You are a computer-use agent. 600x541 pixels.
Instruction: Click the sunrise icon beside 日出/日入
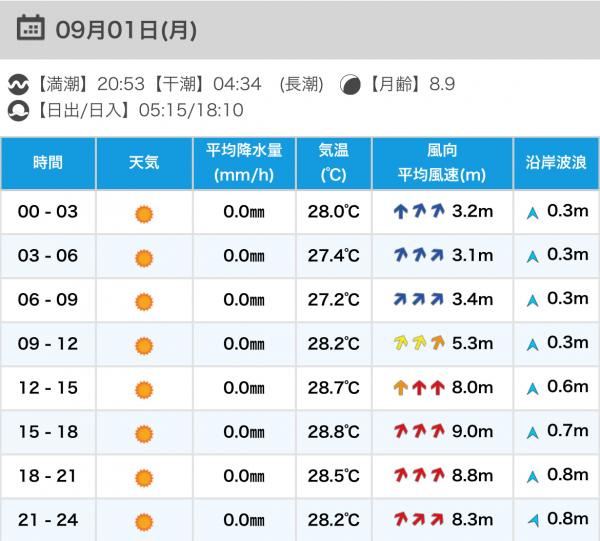18,111
